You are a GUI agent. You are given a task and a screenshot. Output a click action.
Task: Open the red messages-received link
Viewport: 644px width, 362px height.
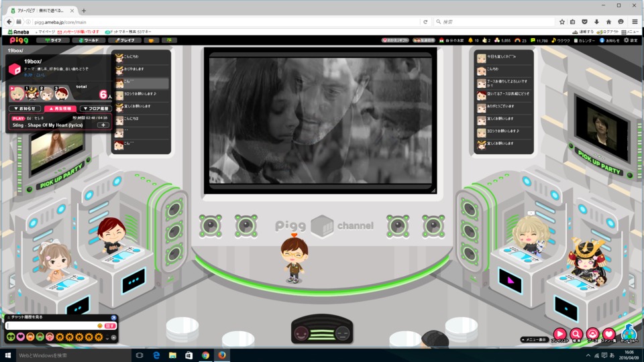point(78,32)
